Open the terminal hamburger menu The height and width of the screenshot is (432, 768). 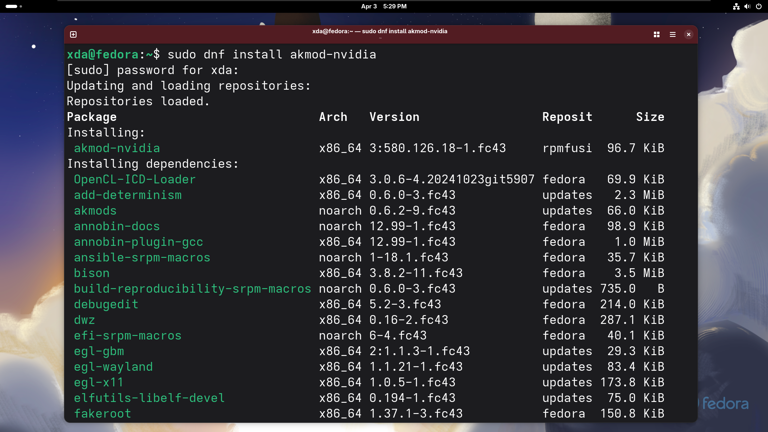tap(673, 34)
